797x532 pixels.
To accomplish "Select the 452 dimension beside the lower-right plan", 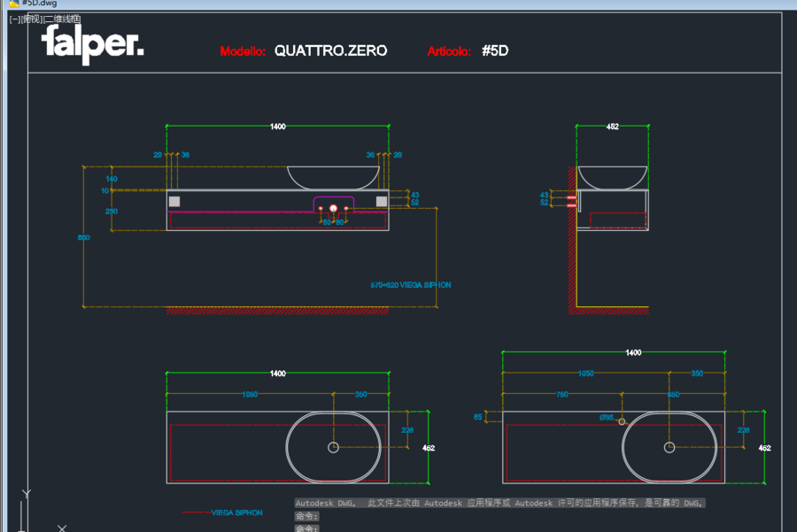I will pyautogui.click(x=764, y=448).
